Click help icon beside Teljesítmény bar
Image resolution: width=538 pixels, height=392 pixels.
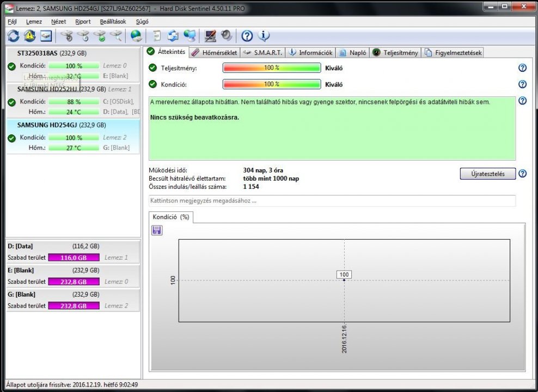pos(522,68)
